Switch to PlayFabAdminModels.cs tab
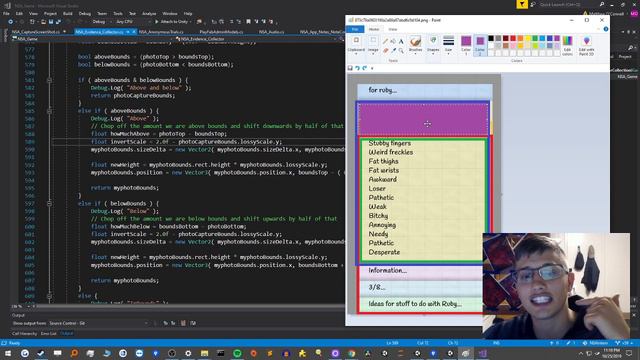This screenshot has height=360, width=640. click(x=221, y=32)
